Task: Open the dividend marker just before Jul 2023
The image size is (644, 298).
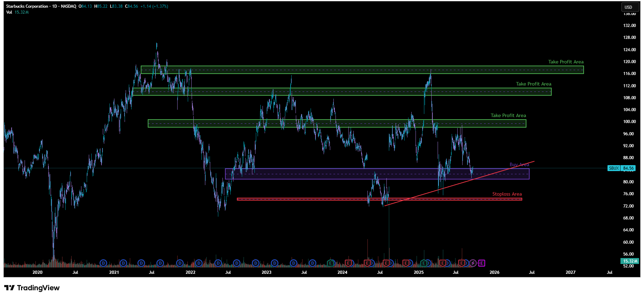Action: (x=293, y=263)
